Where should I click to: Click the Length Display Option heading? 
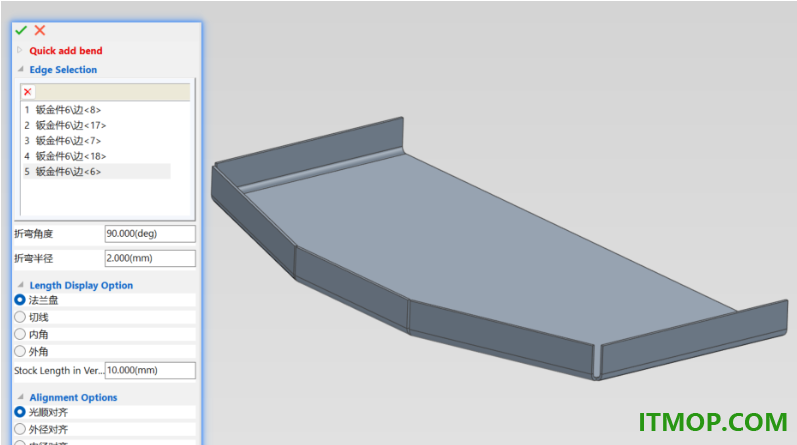click(81, 285)
